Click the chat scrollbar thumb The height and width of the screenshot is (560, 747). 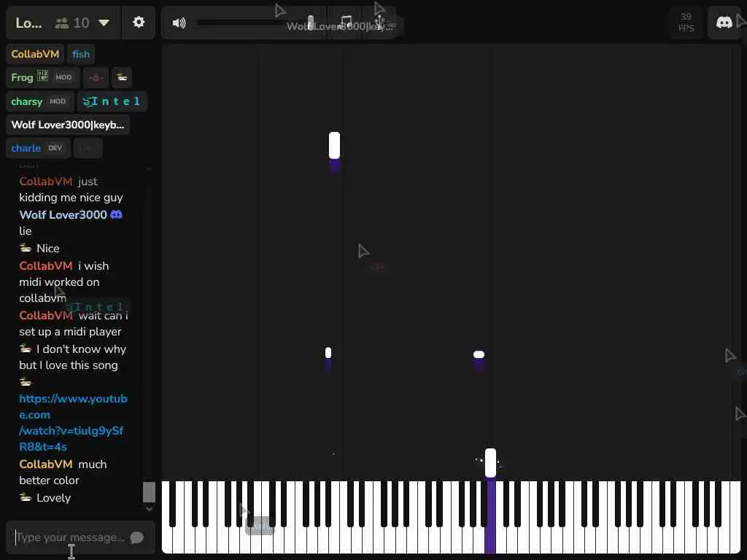point(149,492)
